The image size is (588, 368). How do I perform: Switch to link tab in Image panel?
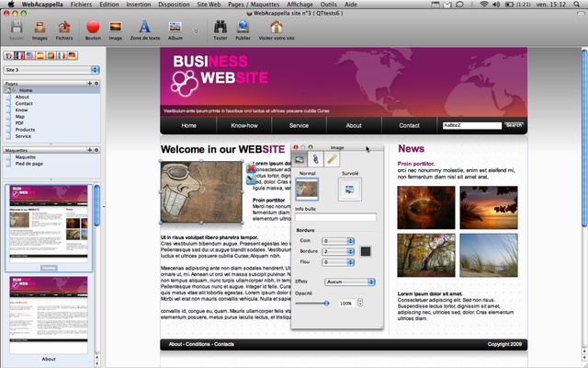click(x=315, y=159)
